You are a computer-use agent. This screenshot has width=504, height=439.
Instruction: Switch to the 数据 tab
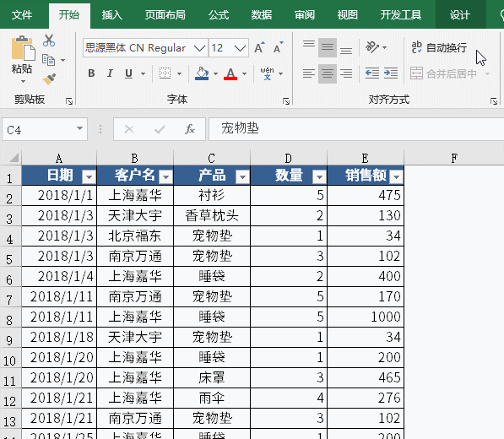262,15
